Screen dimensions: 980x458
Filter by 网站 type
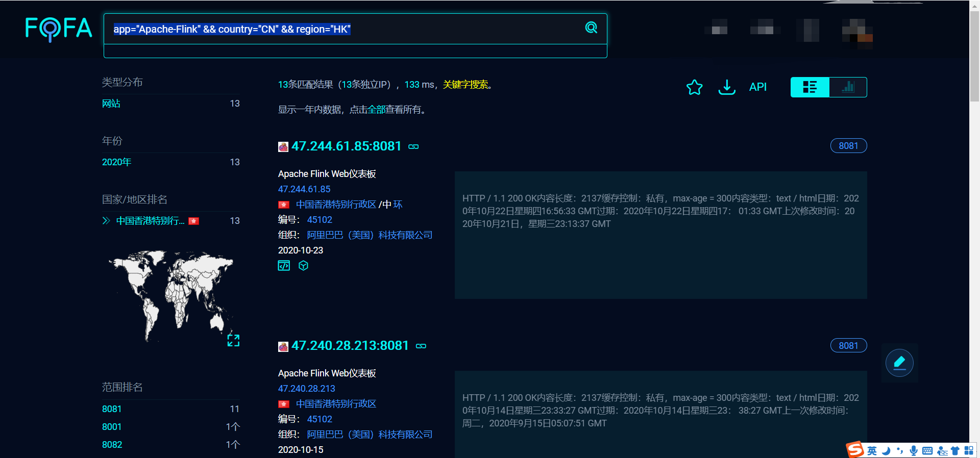coord(111,104)
